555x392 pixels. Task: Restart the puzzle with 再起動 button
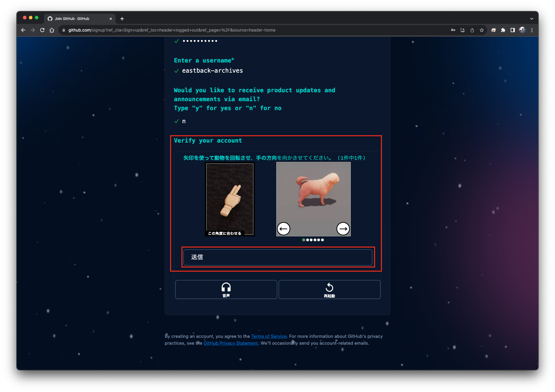click(329, 289)
